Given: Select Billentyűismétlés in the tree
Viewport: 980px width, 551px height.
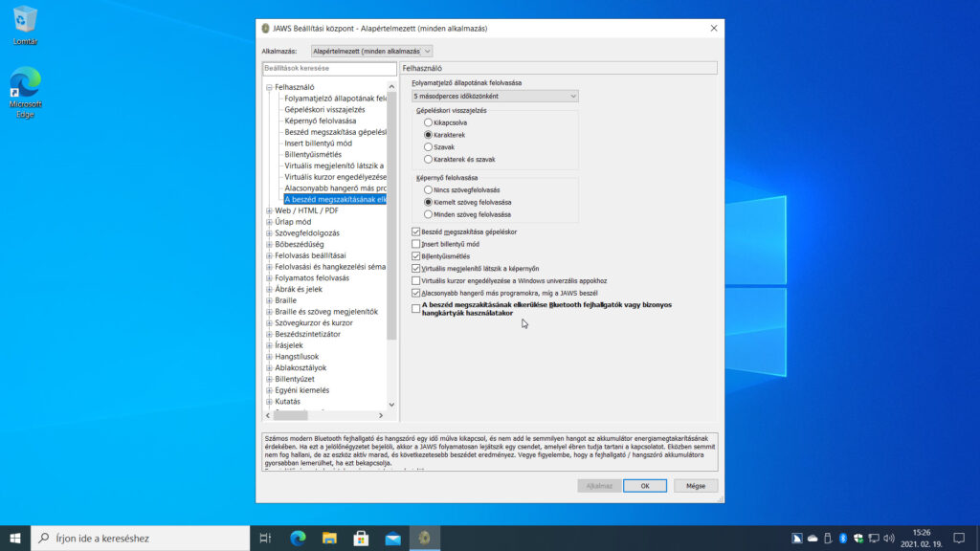Looking at the screenshot, I should 313,154.
